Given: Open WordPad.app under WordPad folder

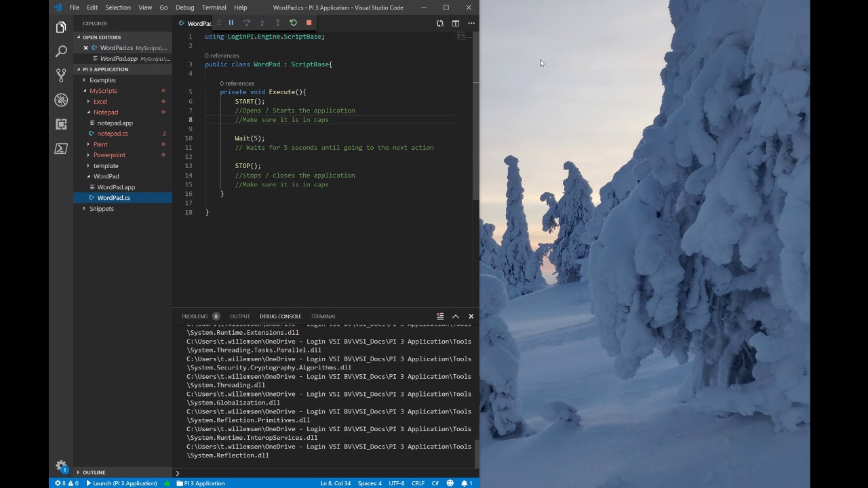Looking at the screenshot, I should pos(116,187).
